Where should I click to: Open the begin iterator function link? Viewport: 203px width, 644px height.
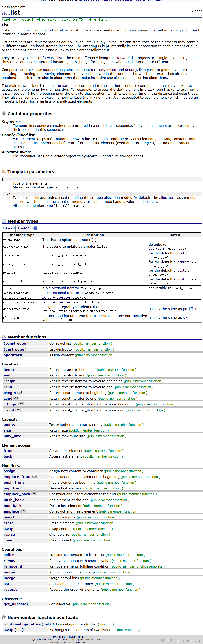point(9,369)
